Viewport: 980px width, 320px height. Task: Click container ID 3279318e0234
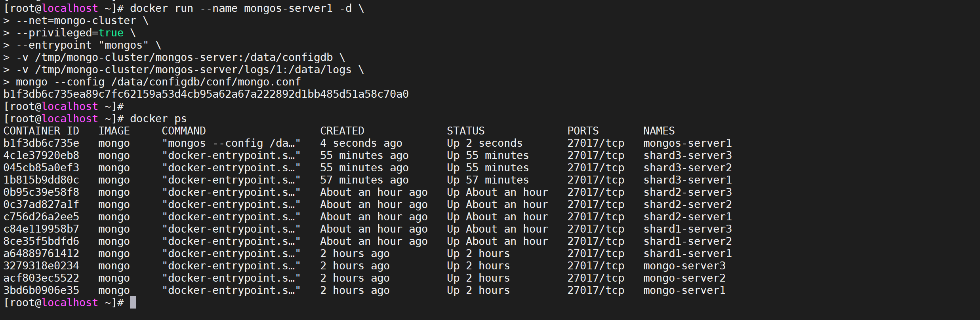click(41, 266)
